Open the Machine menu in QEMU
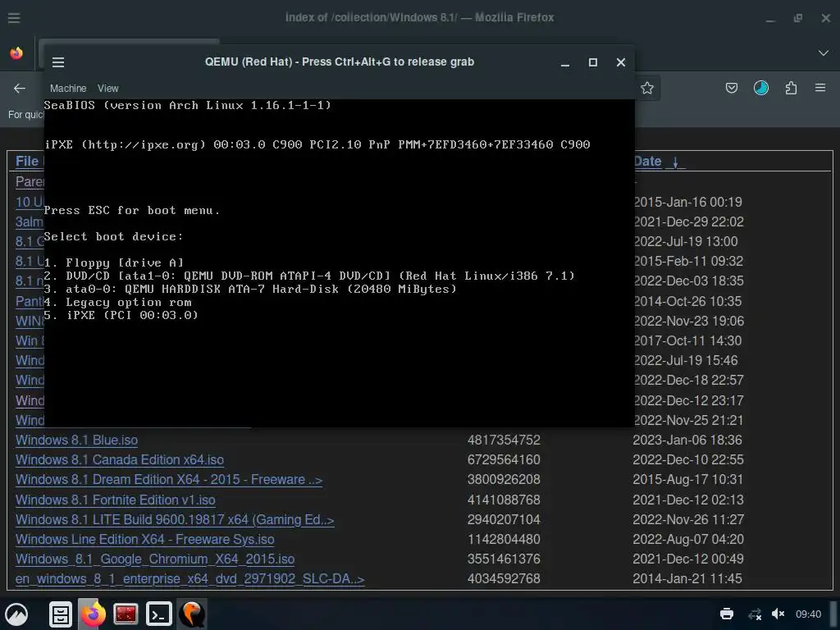840x630 pixels. click(x=68, y=89)
